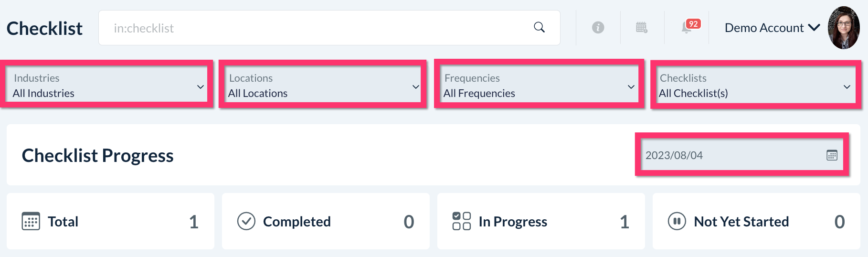Screen dimensions: 868x257
Task: Open notifications bell with 92 badge
Action: (x=687, y=28)
